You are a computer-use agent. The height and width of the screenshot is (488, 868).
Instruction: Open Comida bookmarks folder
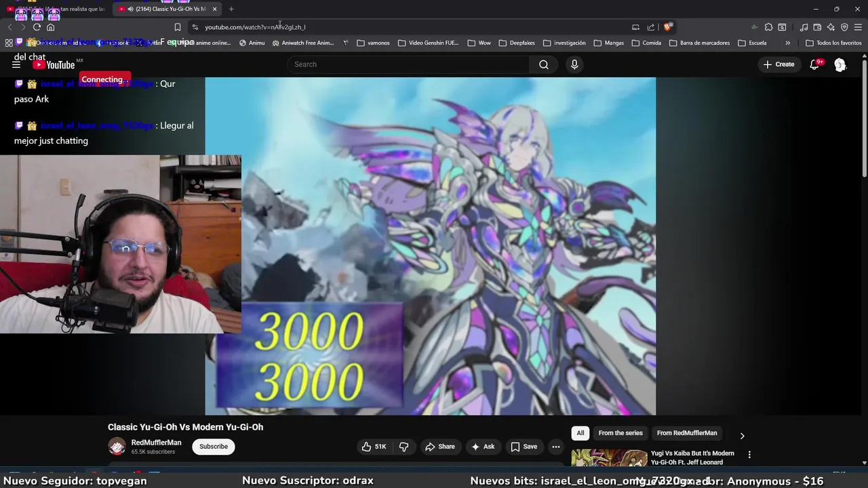click(x=646, y=43)
